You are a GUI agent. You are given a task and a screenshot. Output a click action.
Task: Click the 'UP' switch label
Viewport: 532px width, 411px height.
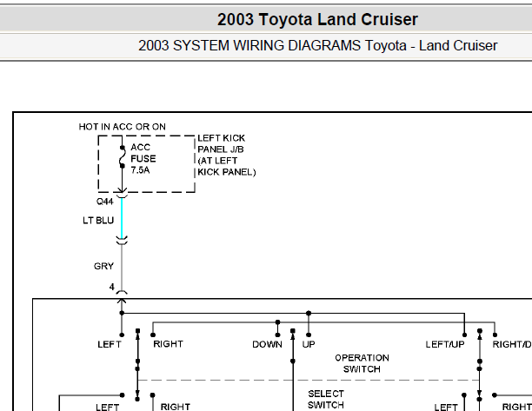pos(309,345)
